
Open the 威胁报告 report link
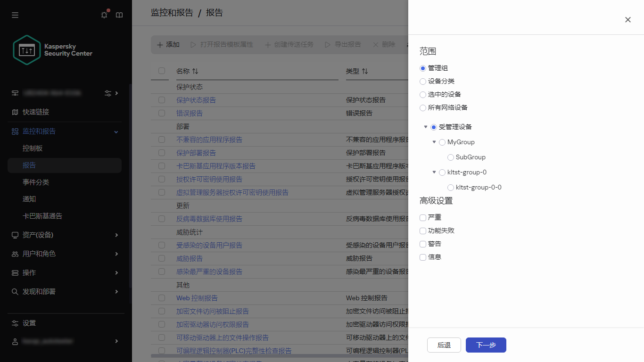coord(190,258)
